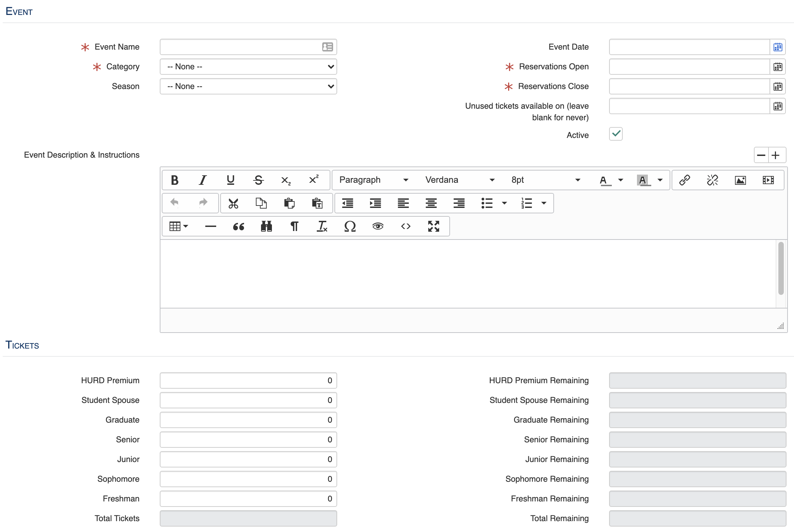Click the Cut scissors icon
794x532 pixels.
(233, 203)
